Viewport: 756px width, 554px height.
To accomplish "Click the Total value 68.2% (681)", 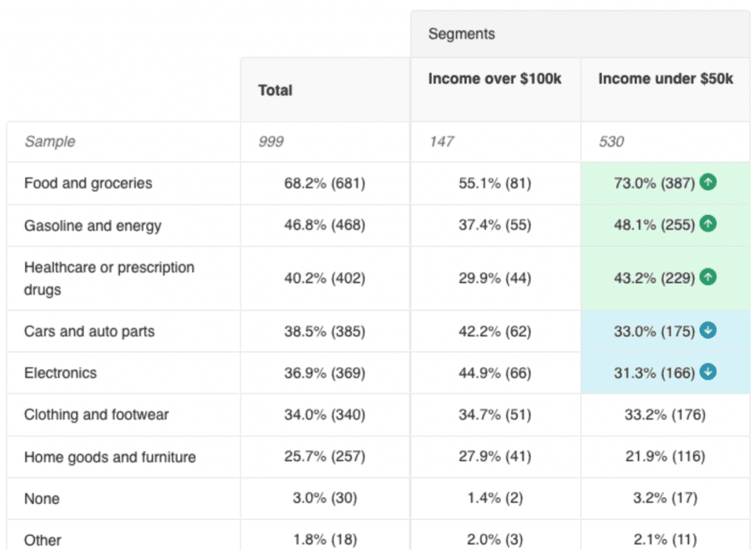I will coord(324,183).
